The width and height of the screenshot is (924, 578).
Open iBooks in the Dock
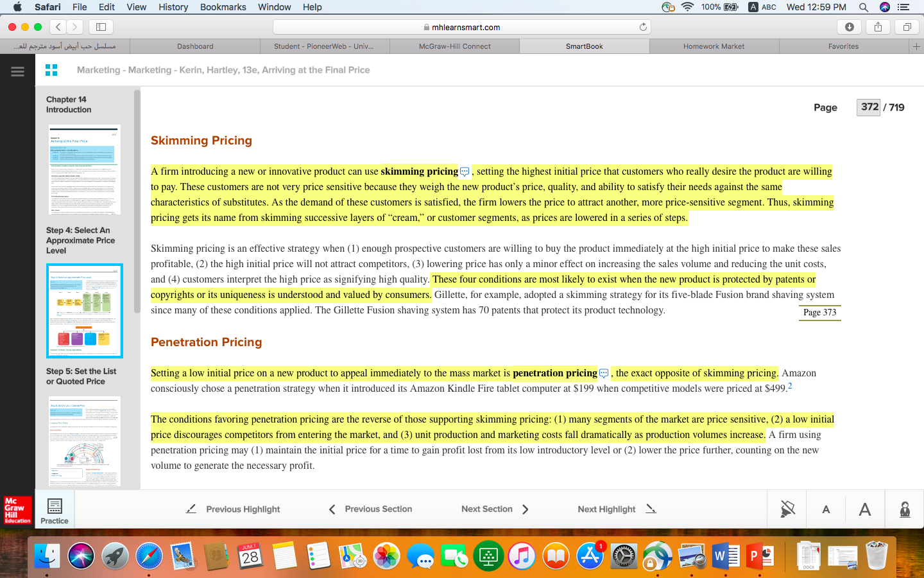[556, 556]
